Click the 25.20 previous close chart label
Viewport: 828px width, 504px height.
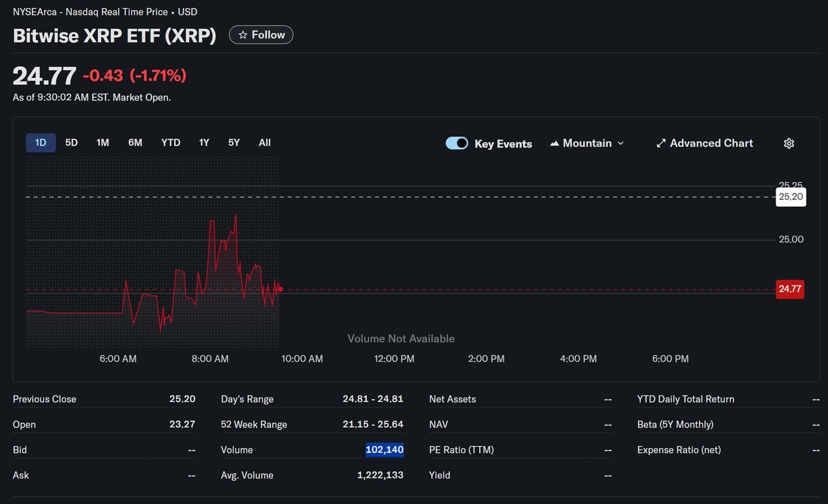pos(791,197)
